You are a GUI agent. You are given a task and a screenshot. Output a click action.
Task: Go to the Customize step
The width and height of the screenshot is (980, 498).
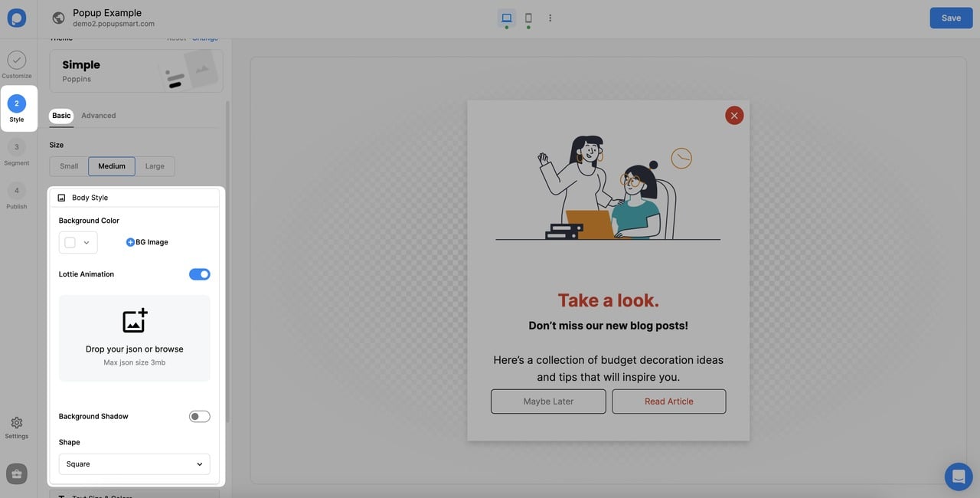(x=17, y=65)
